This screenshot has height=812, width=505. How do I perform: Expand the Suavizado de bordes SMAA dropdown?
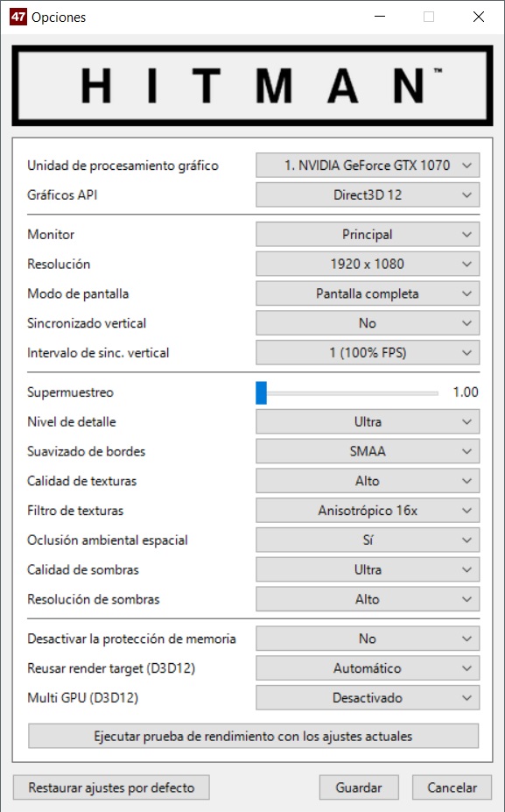point(368,451)
